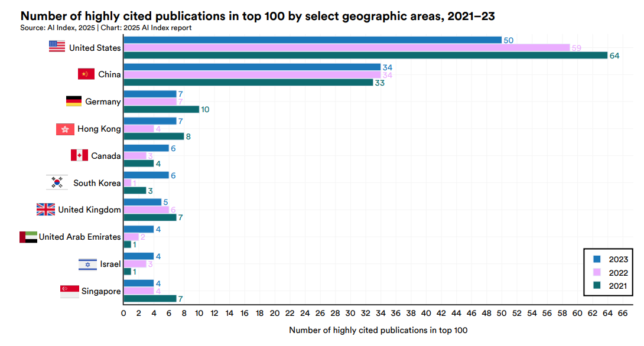Image resolution: width=644 pixels, height=346 pixels.
Task: Select the United States 2022 bar labeled 59
Action: (346, 48)
